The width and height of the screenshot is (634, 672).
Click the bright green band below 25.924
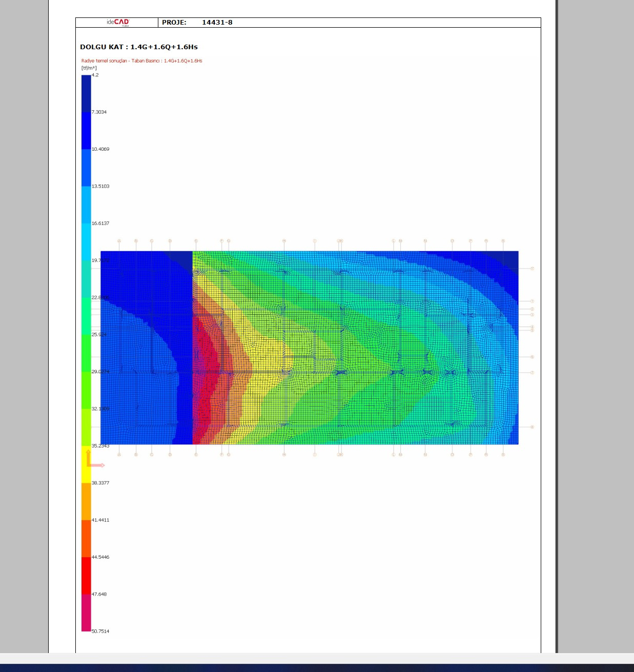click(86, 353)
